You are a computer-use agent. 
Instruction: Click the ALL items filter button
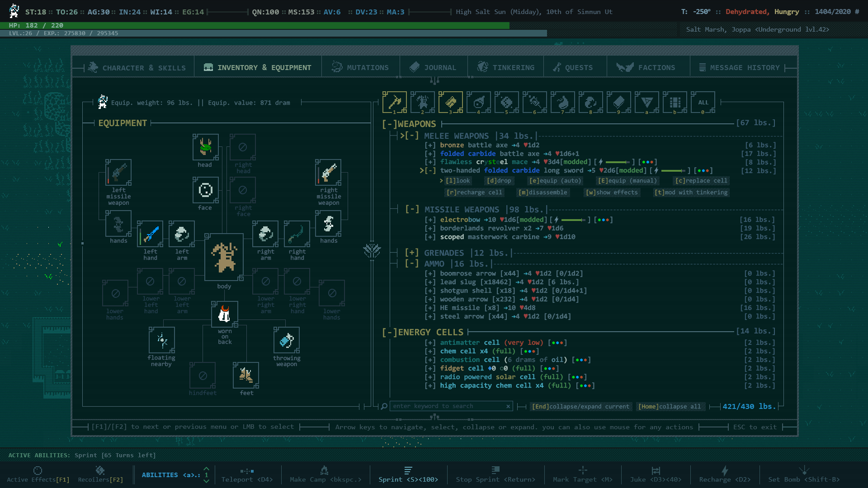coord(703,102)
